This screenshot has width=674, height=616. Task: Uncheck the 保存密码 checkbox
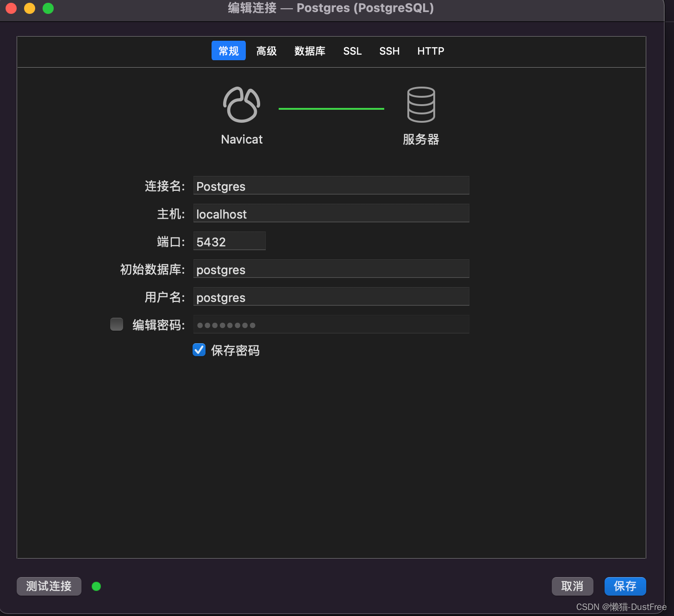tap(199, 350)
